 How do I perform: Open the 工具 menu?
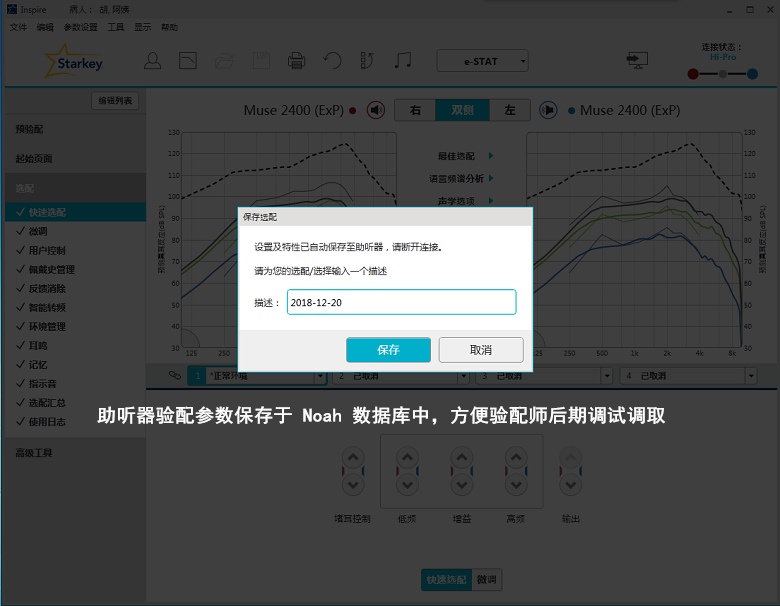pyautogui.click(x=116, y=27)
